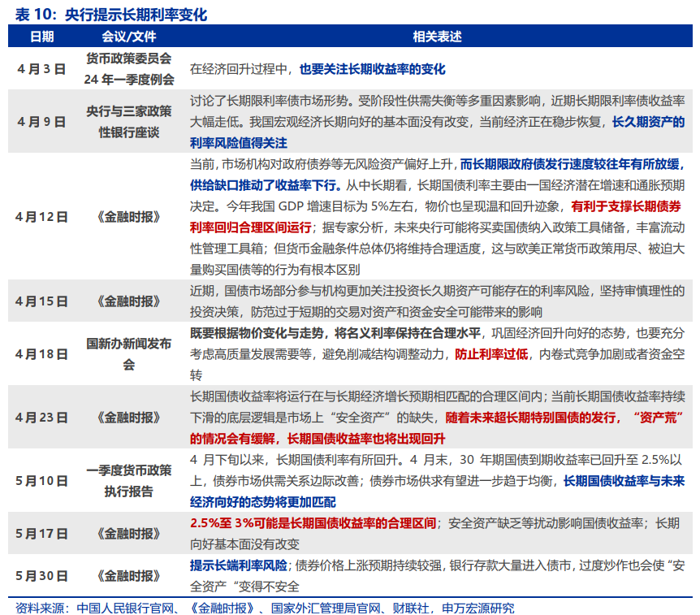The image size is (700, 615).
Task: Select the 4月9日 date cell
Action: [41, 122]
